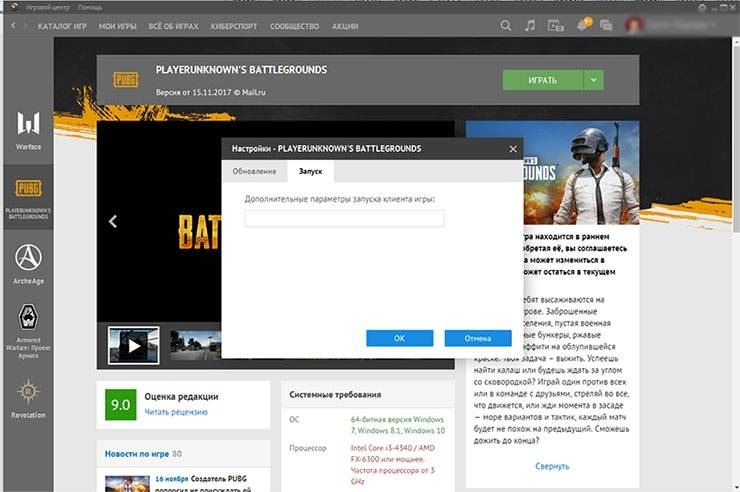
Task: Show previous slide with left arrow
Action: [x=113, y=221]
